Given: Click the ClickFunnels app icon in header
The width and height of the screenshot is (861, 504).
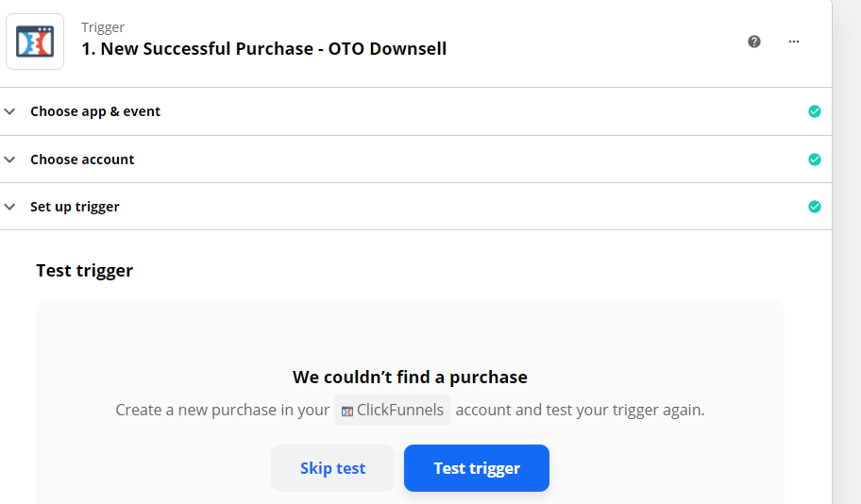Looking at the screenshot, I should (35, 42).
